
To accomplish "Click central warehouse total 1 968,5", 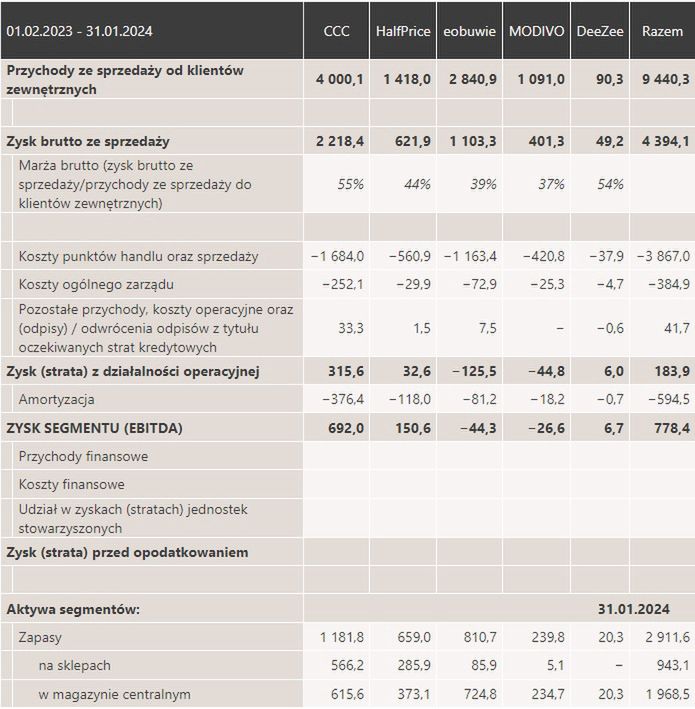I will click(667, 695).
